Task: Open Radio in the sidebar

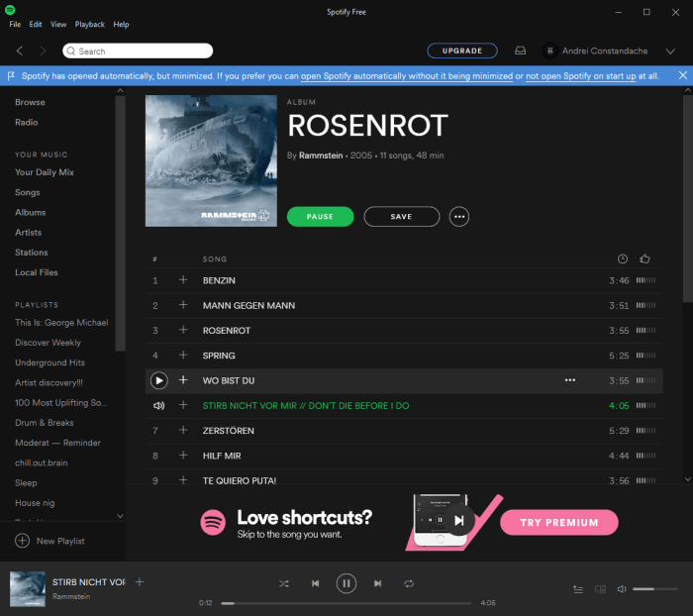Action: click(x=27, y=122)
